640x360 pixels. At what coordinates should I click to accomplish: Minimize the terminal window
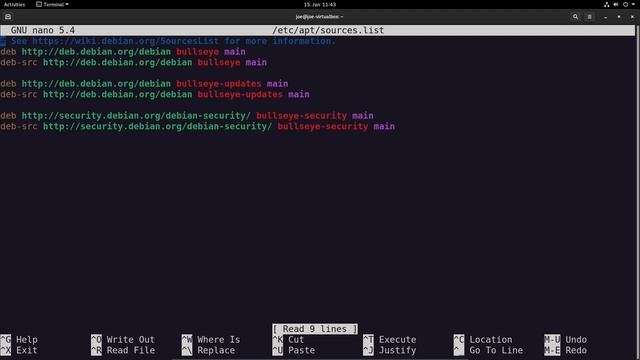tap(605, 17)
